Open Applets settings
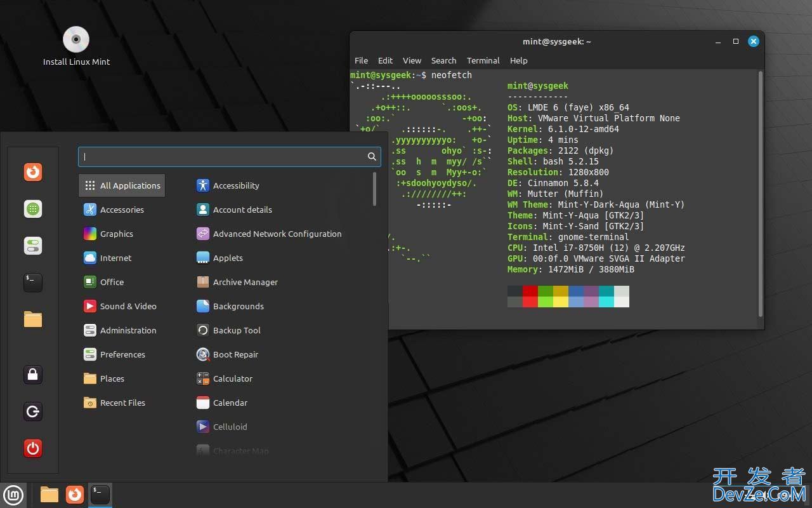Image resolution: width=812 pixels, height=508 pixels. tap(219, 258)
